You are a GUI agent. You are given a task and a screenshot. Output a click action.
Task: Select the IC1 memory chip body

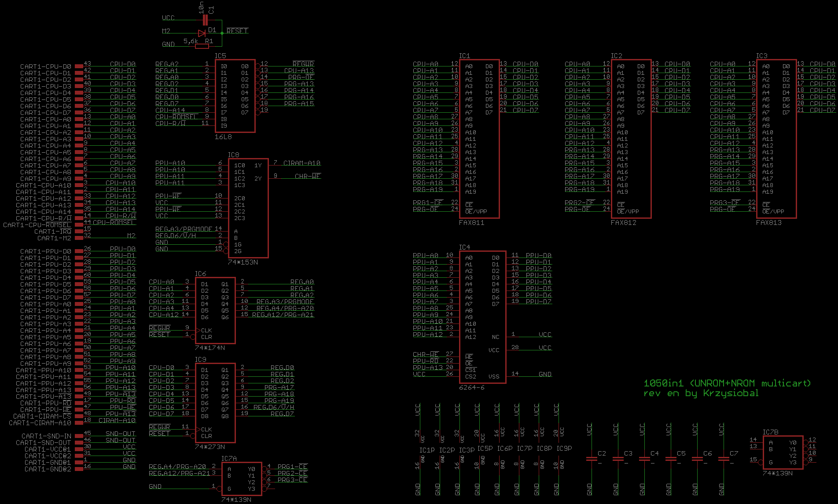click(x=479, y=139)
